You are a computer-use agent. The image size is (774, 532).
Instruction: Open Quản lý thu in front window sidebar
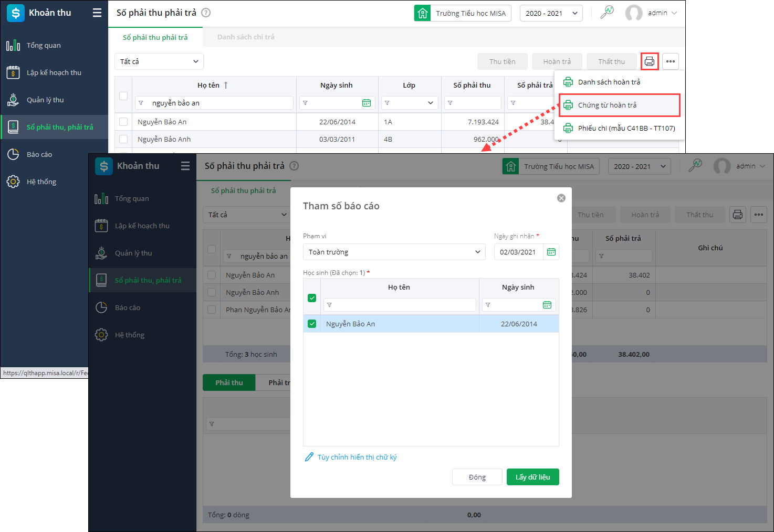coord(142,253)
